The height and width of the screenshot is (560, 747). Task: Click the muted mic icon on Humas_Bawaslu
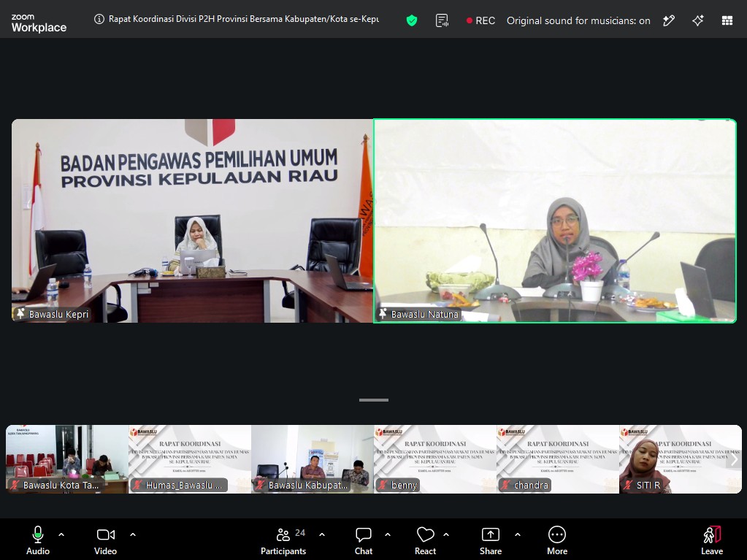tap(137, 486)
